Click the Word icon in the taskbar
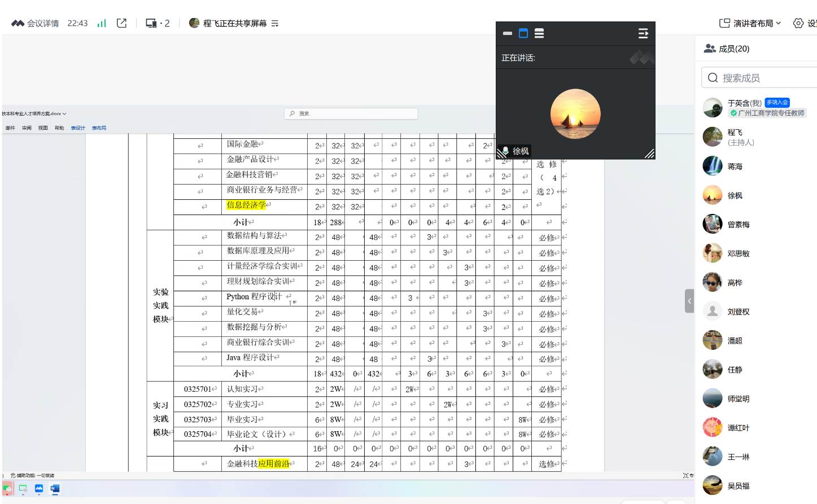Image resolution: width=817 pixels, height=504 pixels. pyautogui.click(x=55, y=489)
